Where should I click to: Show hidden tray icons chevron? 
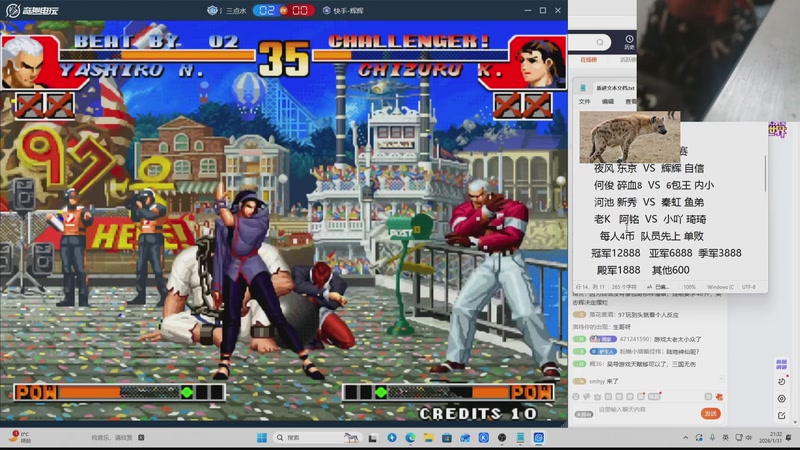point(686,438)
